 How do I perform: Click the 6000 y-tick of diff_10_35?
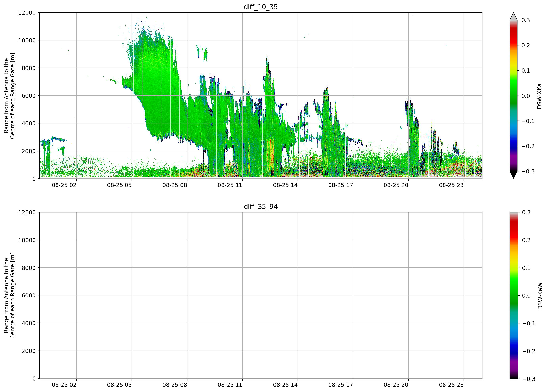click(x=29, y=96)
